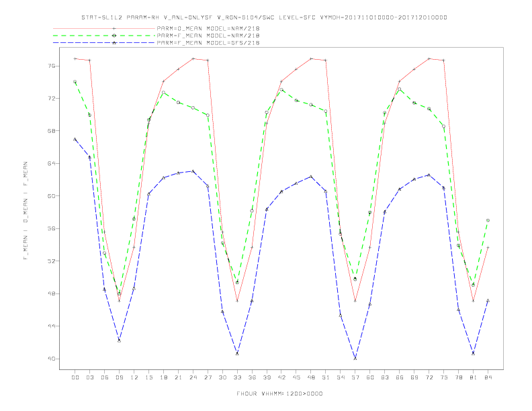Click forecast hour 45 on x-axis
Screen dimensions: 532x411
click(x=296, y=377)
